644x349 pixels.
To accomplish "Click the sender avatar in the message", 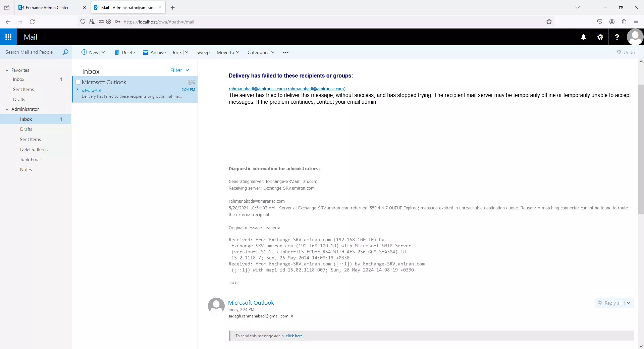I will [216, 306].
